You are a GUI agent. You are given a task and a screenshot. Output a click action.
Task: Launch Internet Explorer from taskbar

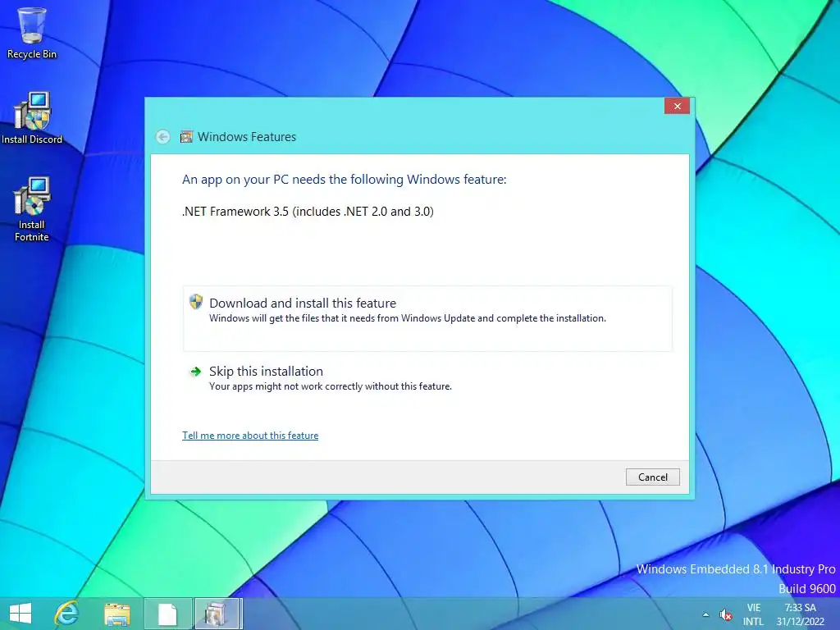click(67, 614)
